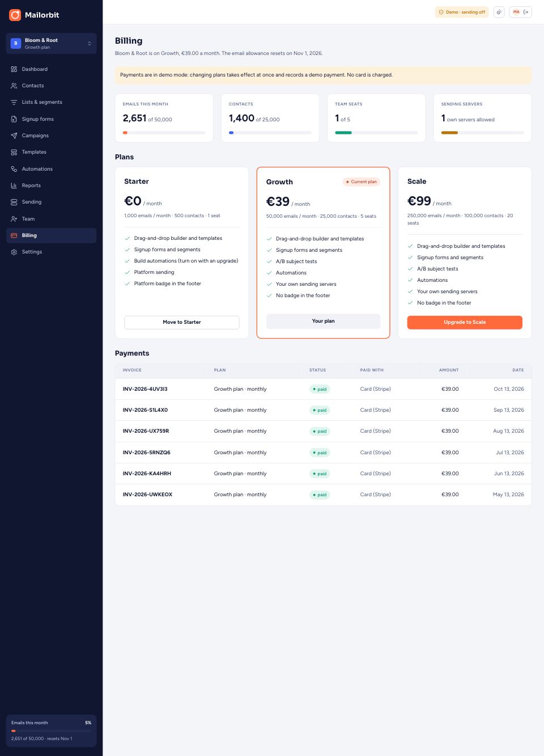
Task: Click the blue B workspace avatar
Action: point(16,43)
